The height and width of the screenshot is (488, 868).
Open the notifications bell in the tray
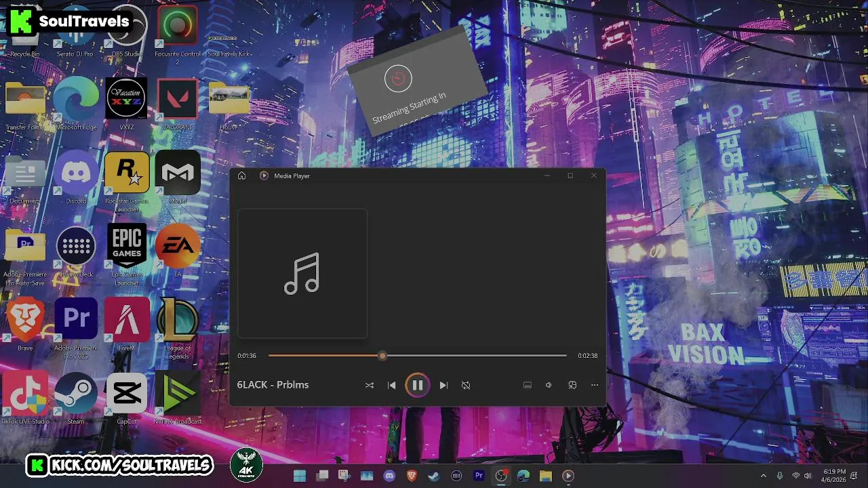856,476
